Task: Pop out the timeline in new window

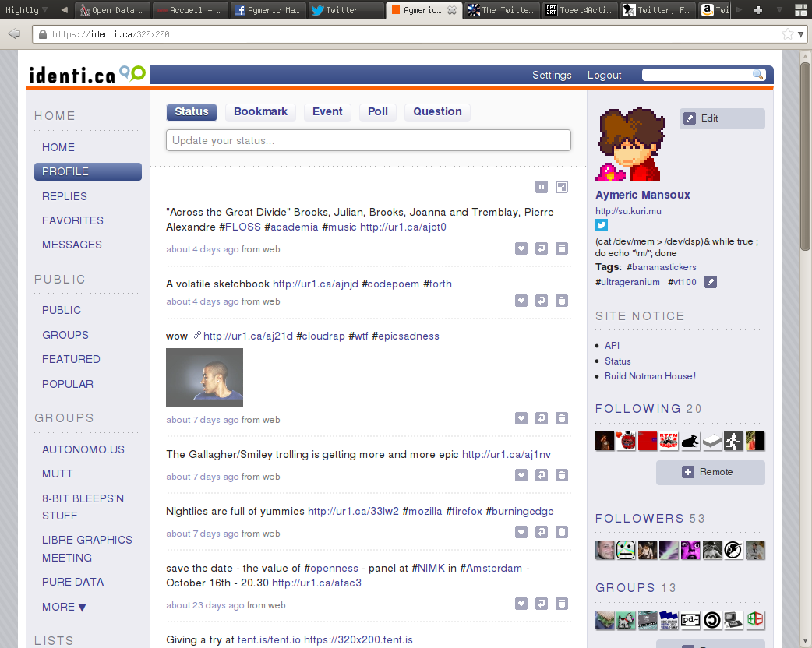Action: pos(562,187)
